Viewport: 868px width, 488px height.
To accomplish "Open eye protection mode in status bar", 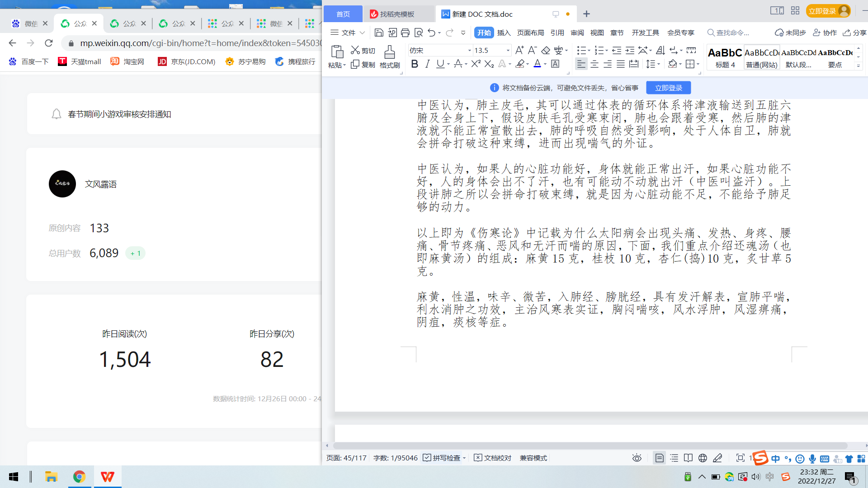I will 637,458.
